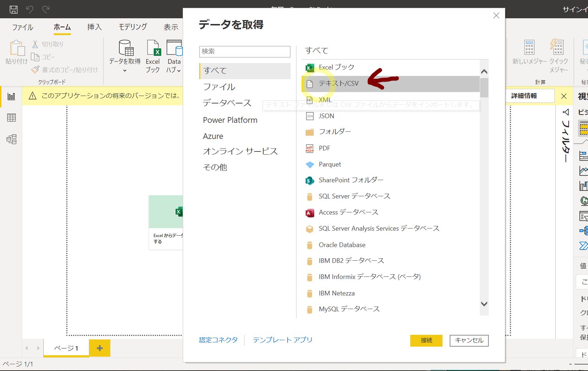
Task: Choose SharePoint フォルダー connector
Action: click(391, 180)
